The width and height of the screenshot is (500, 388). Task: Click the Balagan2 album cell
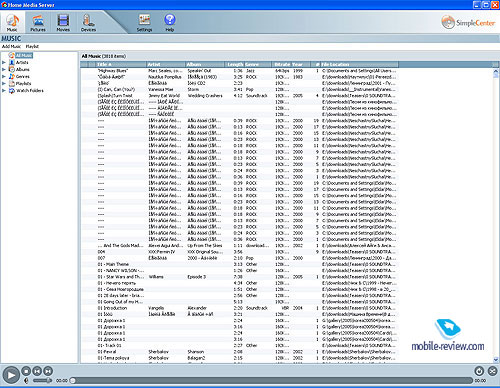click(196, 358)
